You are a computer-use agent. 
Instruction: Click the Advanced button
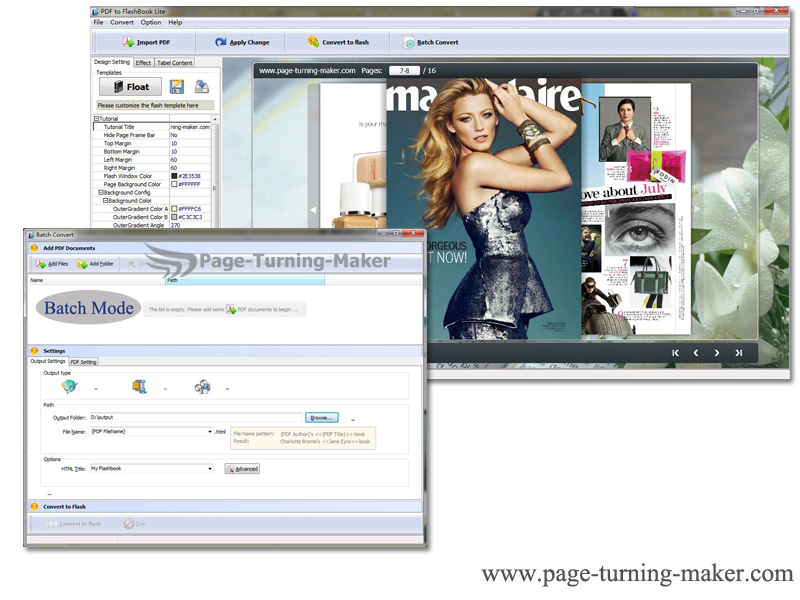pos(242,469)
